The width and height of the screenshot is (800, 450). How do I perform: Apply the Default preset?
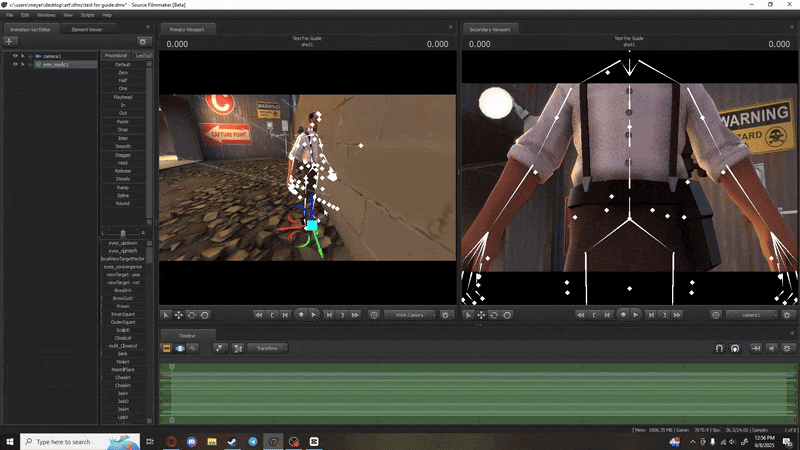[123, 65]
